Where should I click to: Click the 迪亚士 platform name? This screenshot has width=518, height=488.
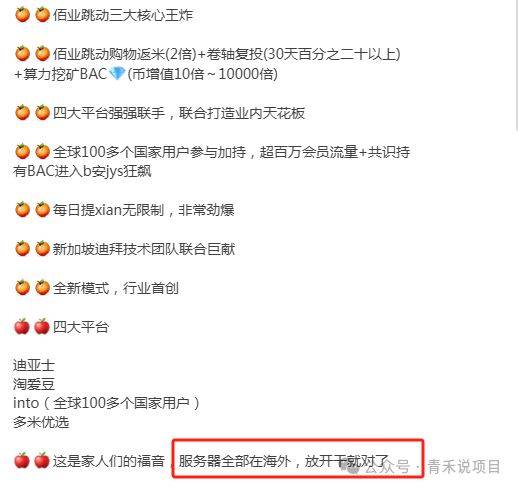coord(34,365)
